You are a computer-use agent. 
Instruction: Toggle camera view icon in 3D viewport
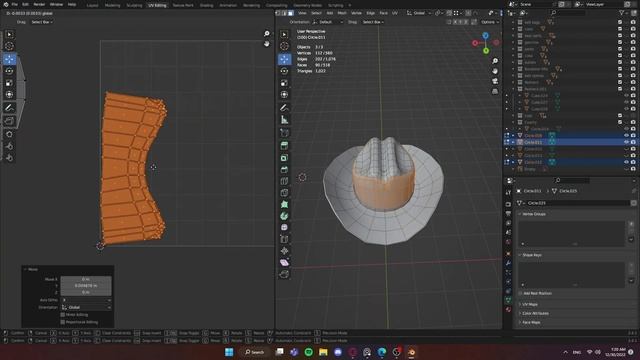pyautogui.click(x=495, y=81)
